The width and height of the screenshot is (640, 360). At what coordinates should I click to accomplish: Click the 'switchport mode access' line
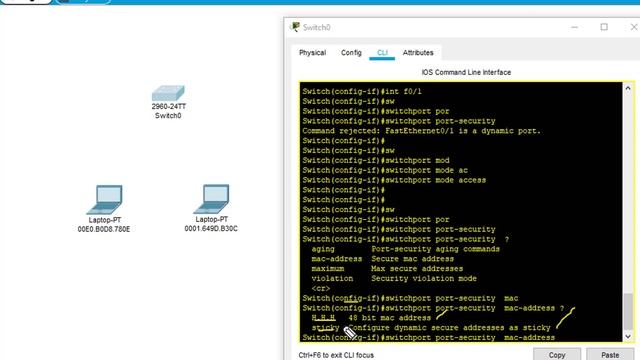click(x=394, y=180)
